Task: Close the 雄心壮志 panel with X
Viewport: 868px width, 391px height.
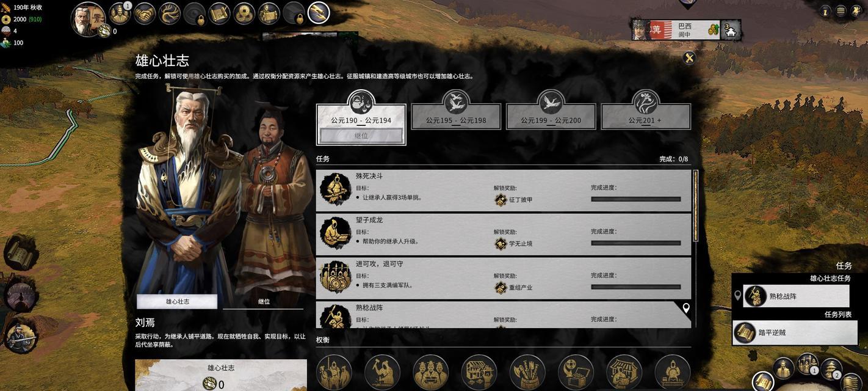Action: pos(689,58)
